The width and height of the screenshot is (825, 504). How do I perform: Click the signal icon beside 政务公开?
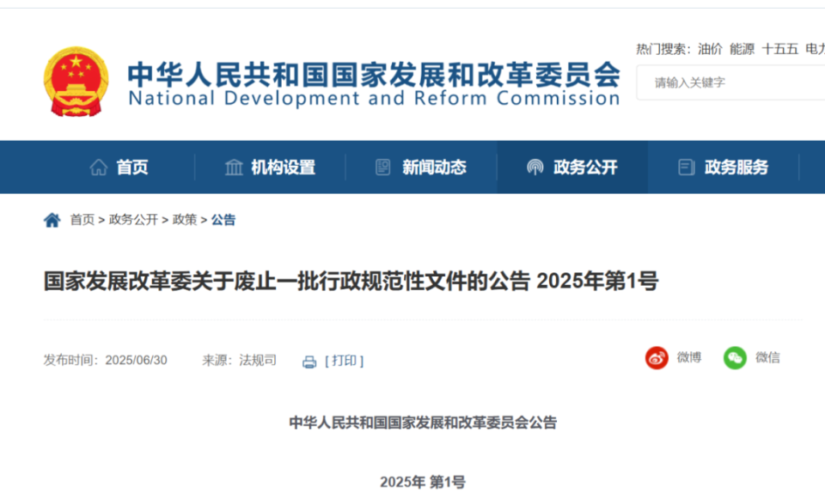(535, 167)
